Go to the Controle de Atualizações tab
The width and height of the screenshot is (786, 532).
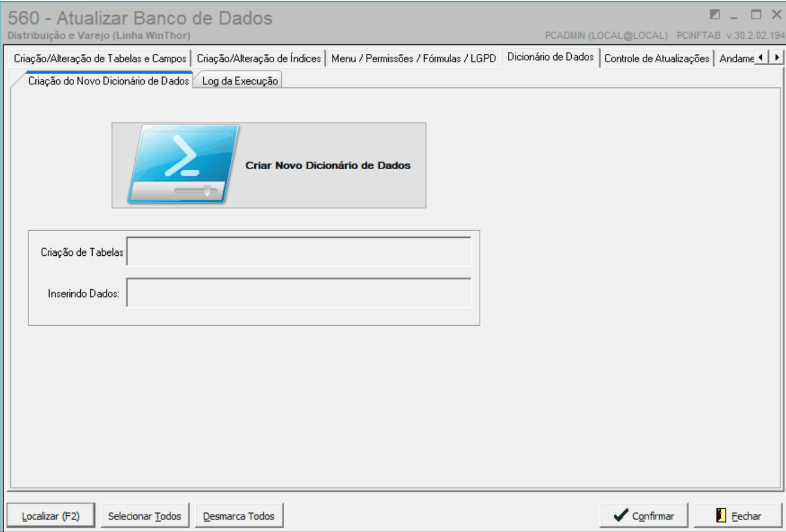[657, 59]
